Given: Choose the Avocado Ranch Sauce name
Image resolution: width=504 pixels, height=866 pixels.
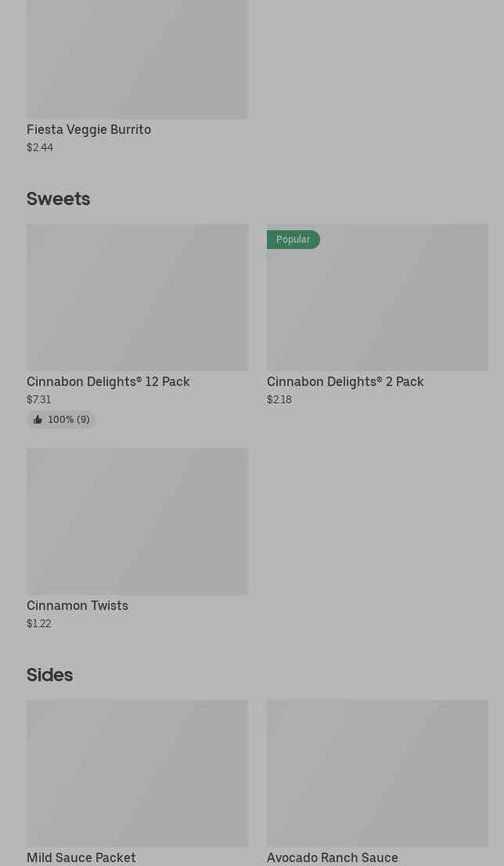Looking at the screenshot, I should (x=333, y=857).
